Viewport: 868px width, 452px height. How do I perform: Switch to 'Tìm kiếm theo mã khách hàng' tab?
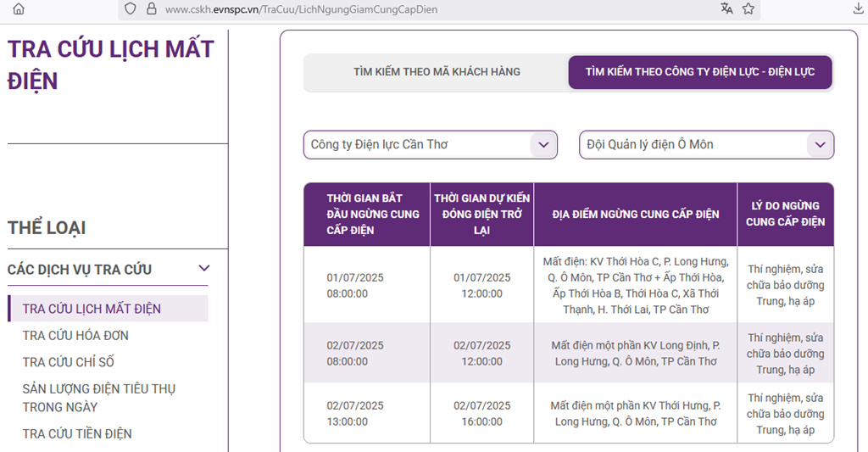[x=437, y=72]
